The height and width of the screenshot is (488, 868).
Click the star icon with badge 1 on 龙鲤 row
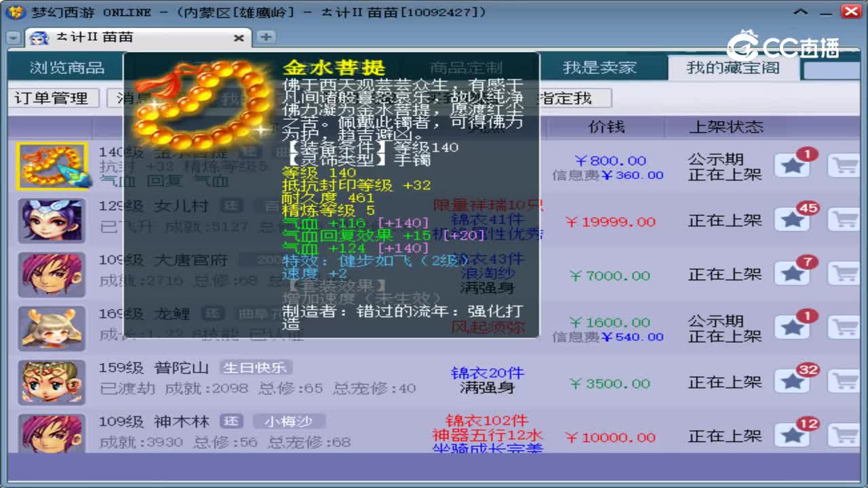click(792, 327)
